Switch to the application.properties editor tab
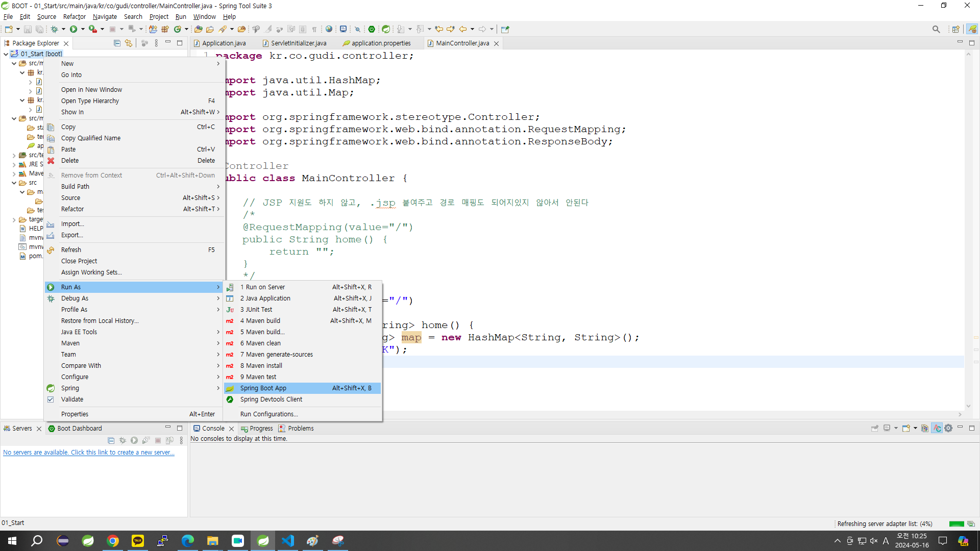Screen dimensions: 980x551 381,43
